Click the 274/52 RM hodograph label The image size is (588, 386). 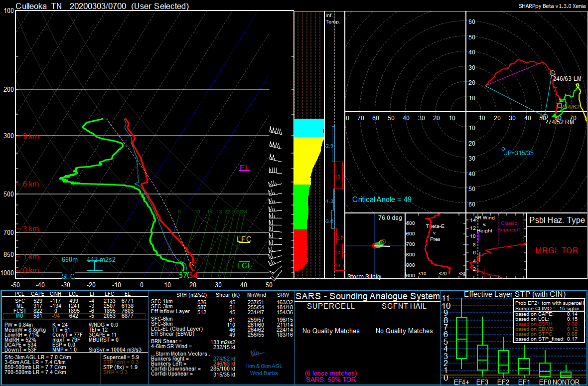tap(560, 122)
